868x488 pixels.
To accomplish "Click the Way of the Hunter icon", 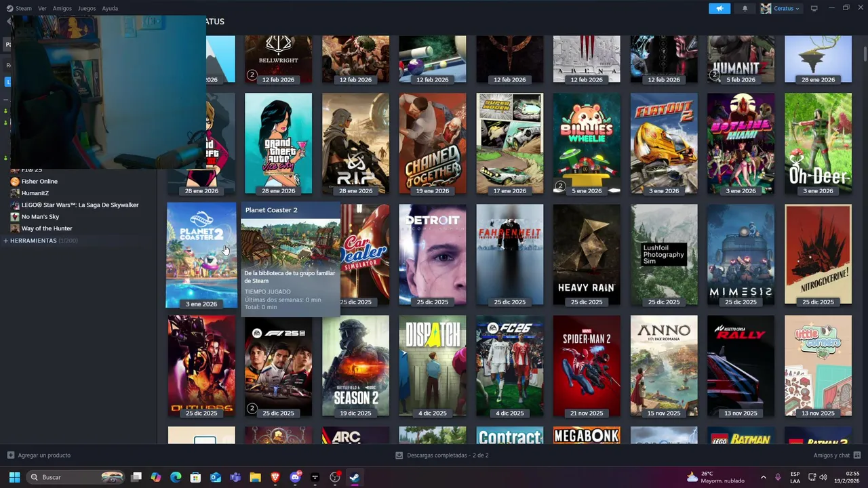I will [x=15, y=228].
